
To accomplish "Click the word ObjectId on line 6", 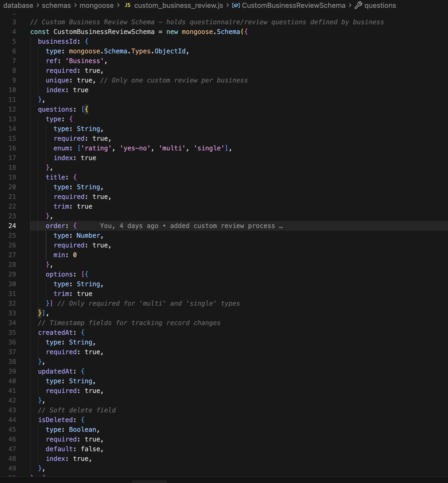I will 170,51.
